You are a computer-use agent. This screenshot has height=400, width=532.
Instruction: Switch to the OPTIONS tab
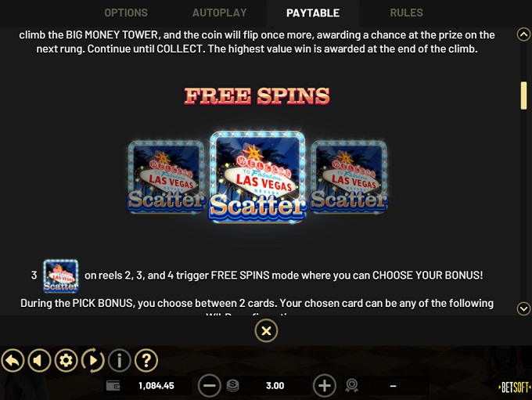[126, 13]
